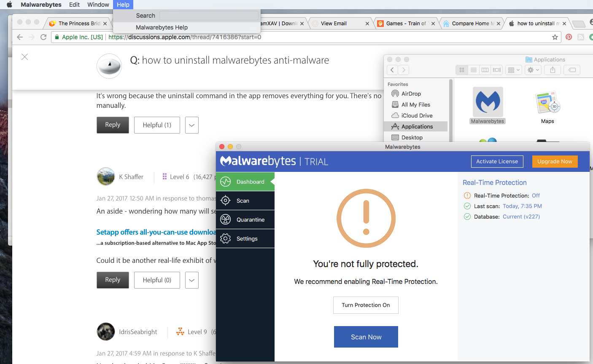Open Settings in Malwarebytes sidebar
This screenshot has width=593, height=364.
[245, 238]
